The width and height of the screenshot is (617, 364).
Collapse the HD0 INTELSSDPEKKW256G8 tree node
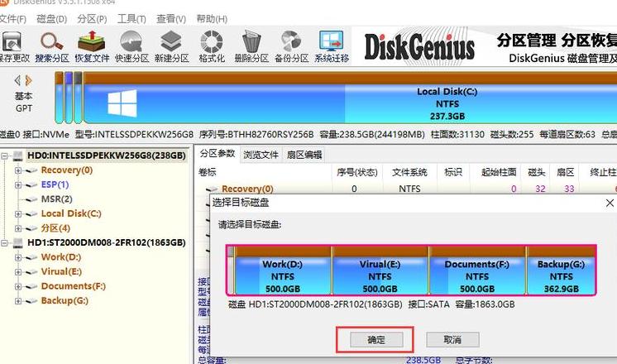(4, 156)
